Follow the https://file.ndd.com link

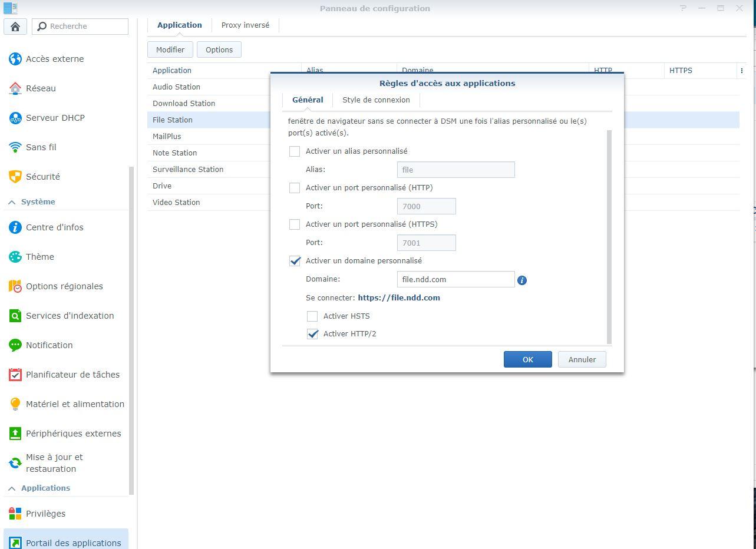click(x=399, y=298)
